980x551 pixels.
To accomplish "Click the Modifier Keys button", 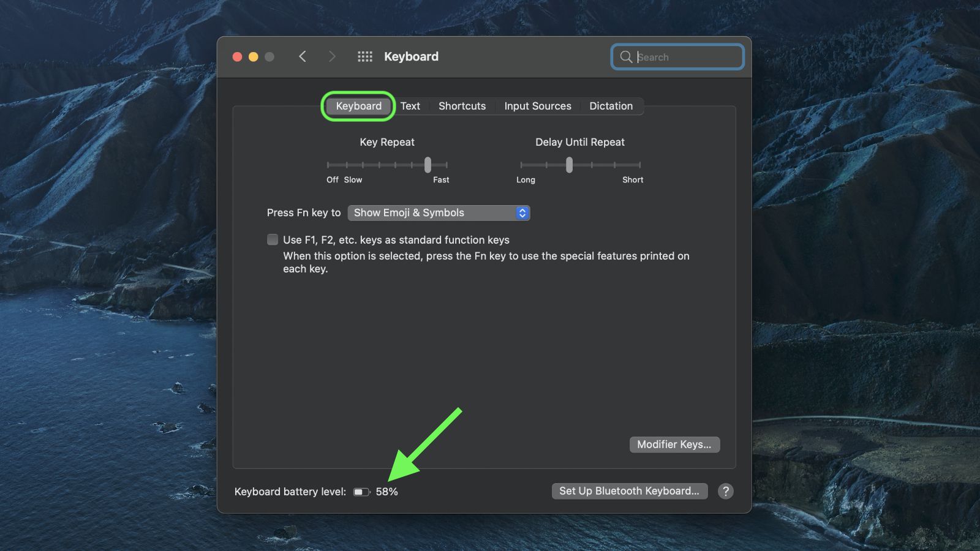I will tap(674, 444).
